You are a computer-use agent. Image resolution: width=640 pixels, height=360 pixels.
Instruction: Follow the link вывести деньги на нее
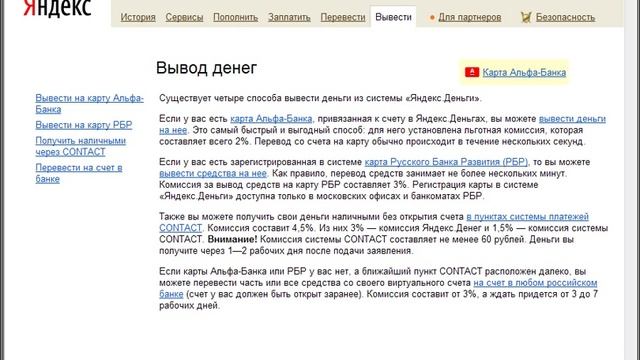click(x=572, y=119)
